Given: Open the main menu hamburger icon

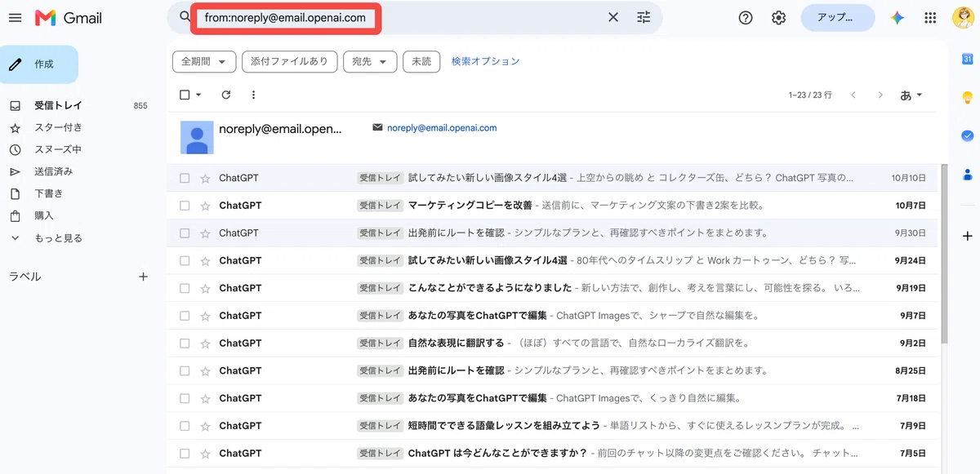Looking at the screenshot, I should click(x=15, y=18).
